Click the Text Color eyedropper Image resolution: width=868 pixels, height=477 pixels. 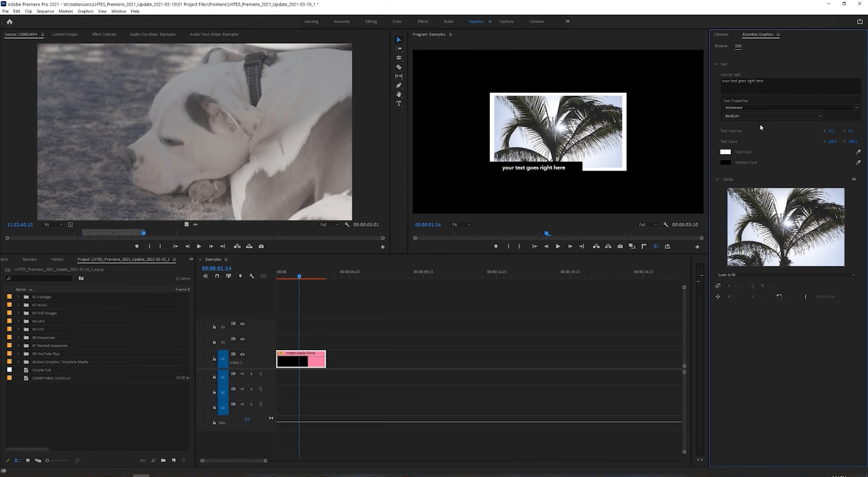tap(858, 152)
